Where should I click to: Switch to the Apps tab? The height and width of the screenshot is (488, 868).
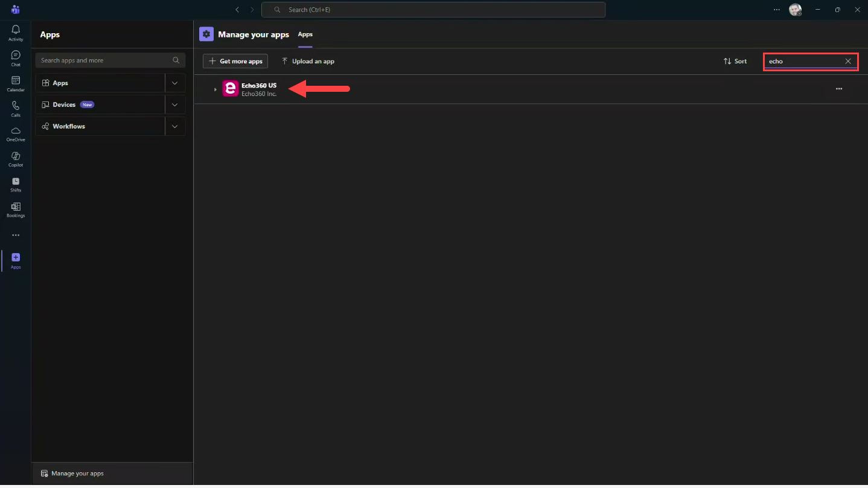click(x=305, y=34)
